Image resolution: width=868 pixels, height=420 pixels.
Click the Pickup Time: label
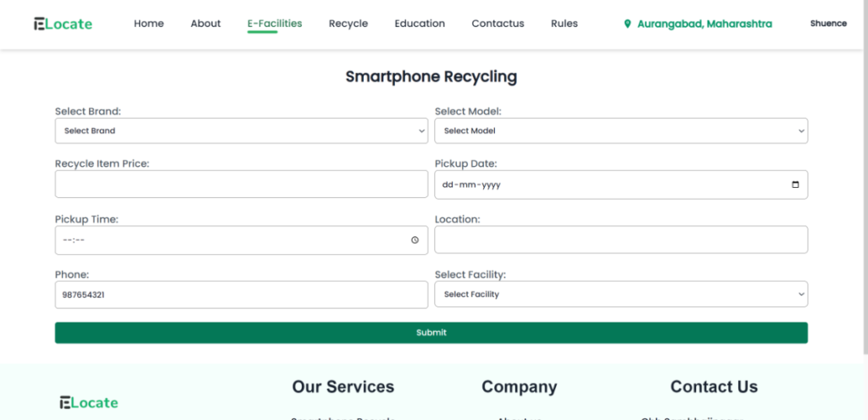(x=86, y=218)
